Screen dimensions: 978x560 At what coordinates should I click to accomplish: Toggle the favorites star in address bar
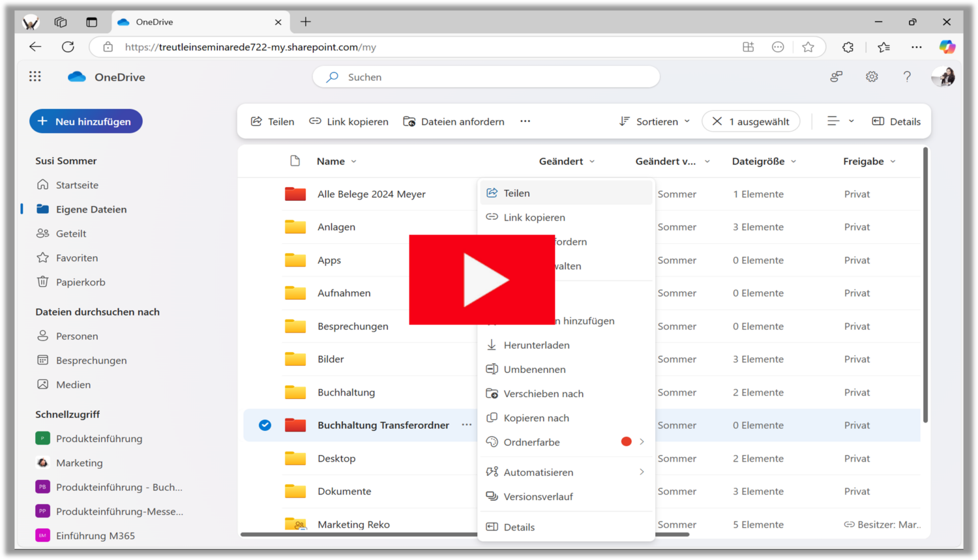808,46
